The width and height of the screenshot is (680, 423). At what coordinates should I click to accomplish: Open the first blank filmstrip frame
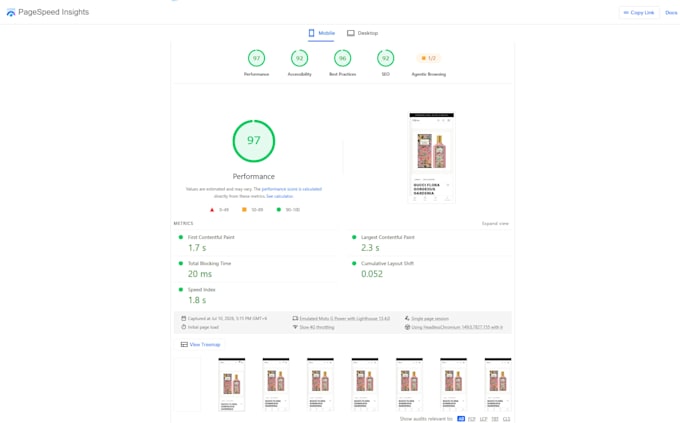pyautogui.click(x=187, y=384)
